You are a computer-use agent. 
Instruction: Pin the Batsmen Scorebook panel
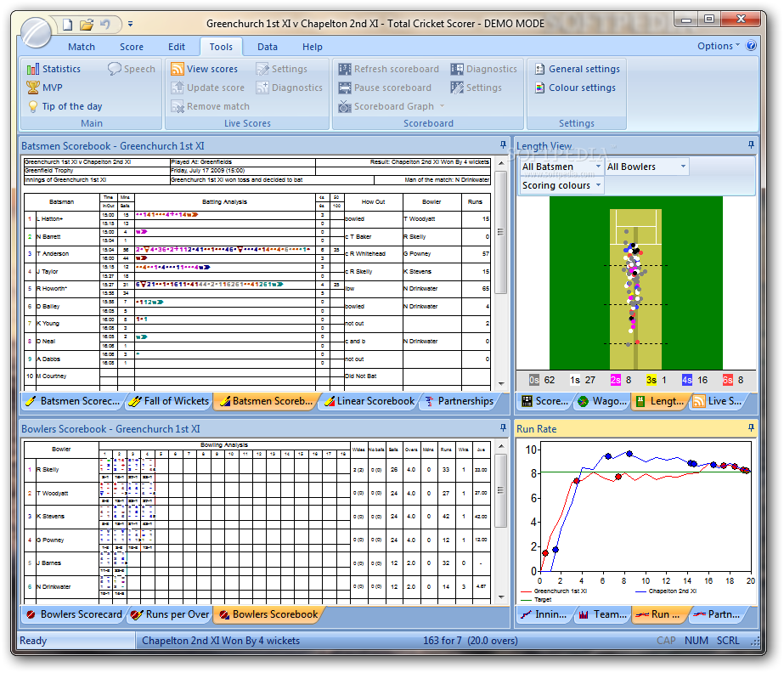point(503,144)
